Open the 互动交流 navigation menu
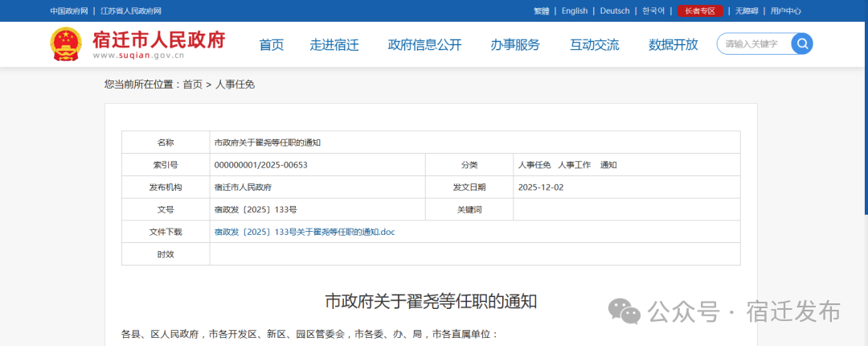Viewport: 868px width, 346px height. tap(595, 44)
